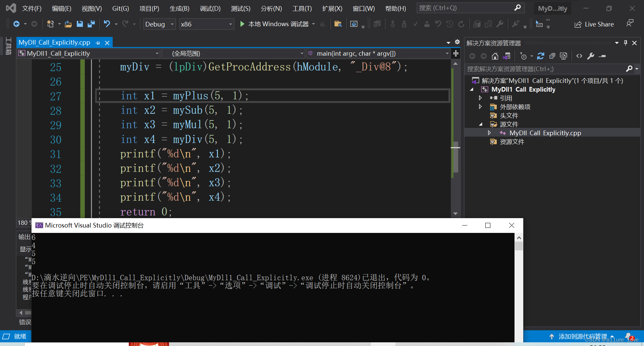Click the View Code brackets icon
644x346 pixels.
(579, 56)
